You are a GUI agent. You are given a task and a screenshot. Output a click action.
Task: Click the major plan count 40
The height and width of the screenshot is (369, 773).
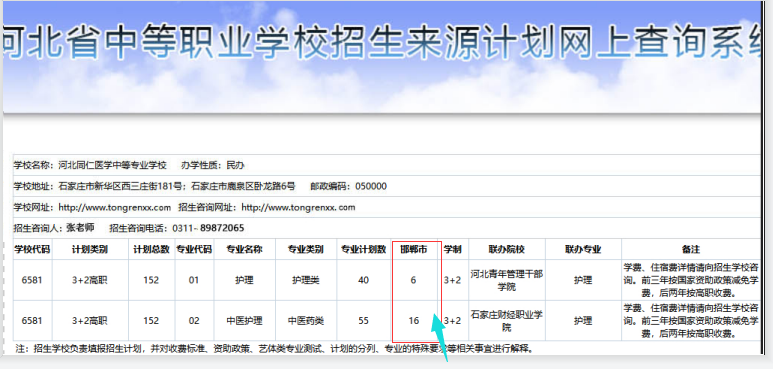(x=364, y=280)
